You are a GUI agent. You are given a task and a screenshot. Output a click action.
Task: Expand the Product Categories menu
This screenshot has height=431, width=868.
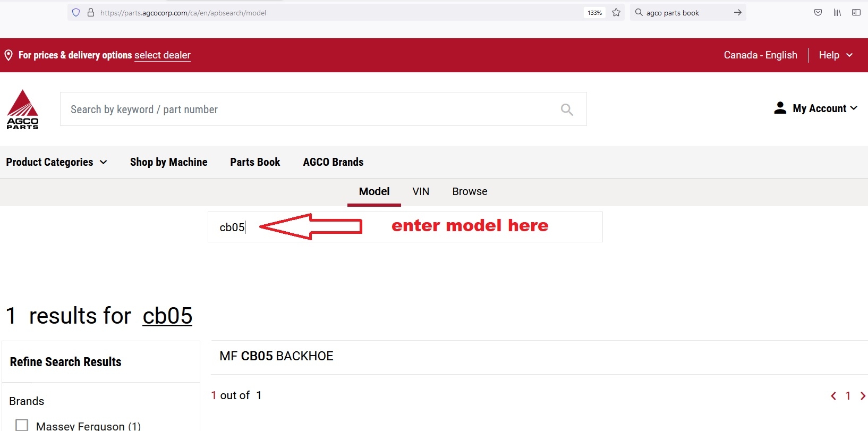pyautogui.click(x=56, y=162)
